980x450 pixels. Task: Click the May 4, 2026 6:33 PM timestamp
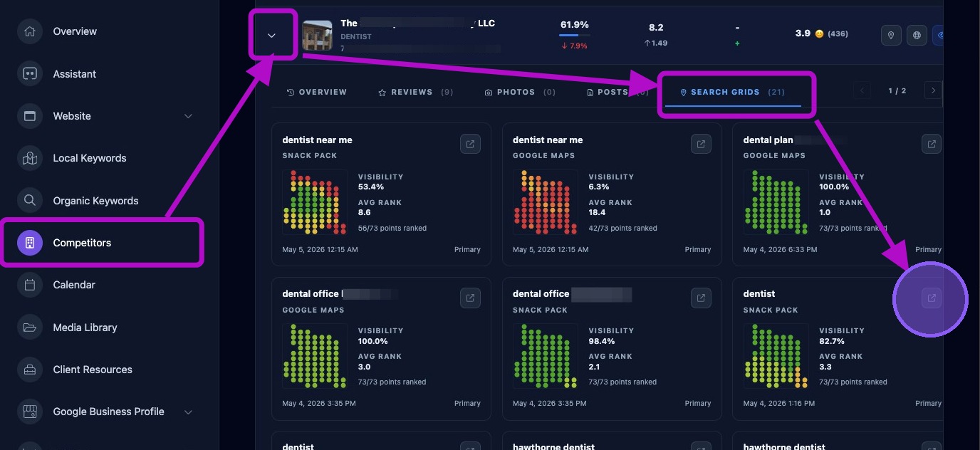point(780,250)
